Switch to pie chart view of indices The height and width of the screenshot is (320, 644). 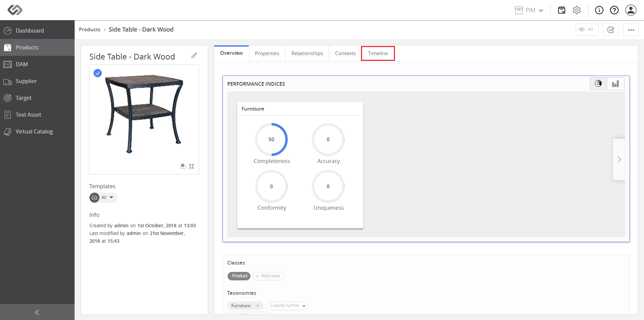pos(599,84)
